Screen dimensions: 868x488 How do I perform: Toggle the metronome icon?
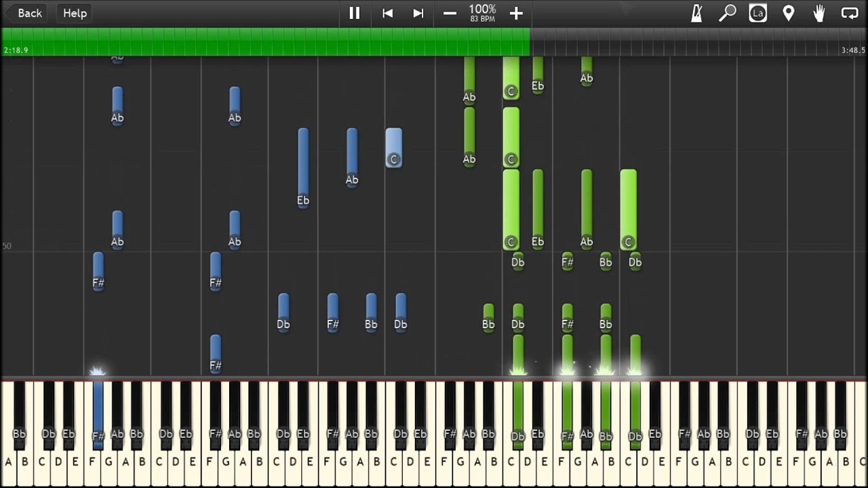pyautogui.click(x=696, y=13)
